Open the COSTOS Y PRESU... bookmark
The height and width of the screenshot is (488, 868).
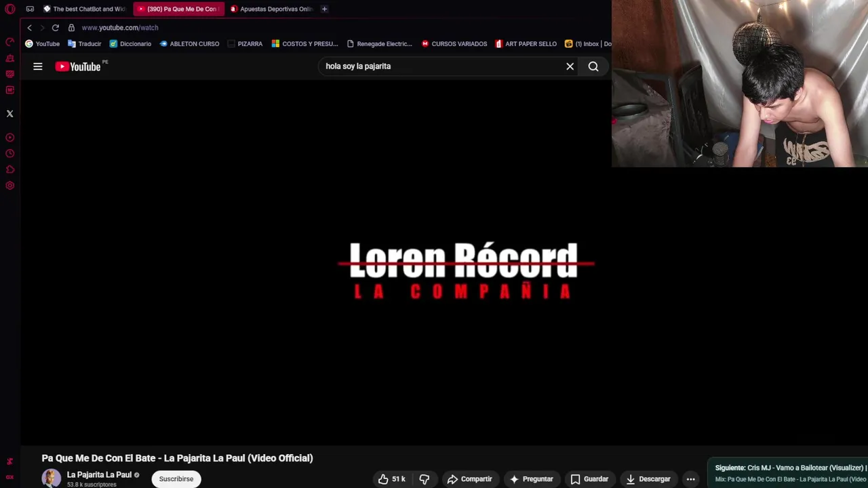click(304, 43)
